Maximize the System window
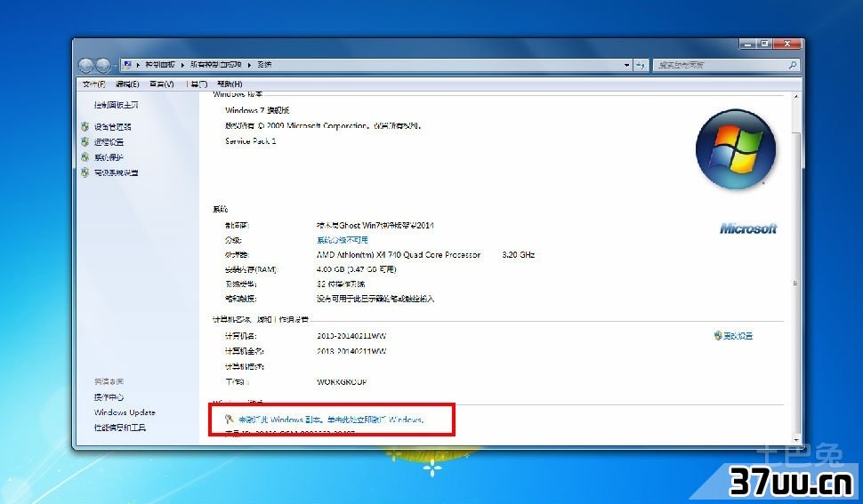 click(764, 44)
